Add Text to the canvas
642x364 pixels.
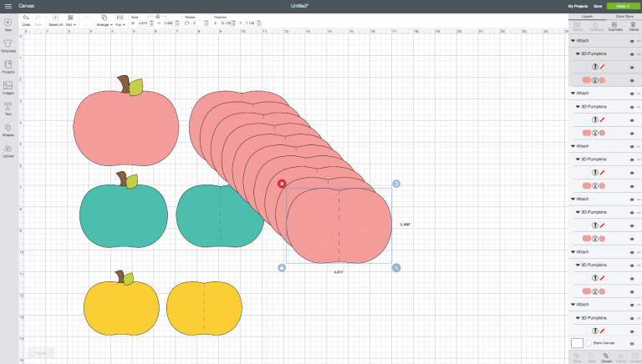(x=8, y=109)
